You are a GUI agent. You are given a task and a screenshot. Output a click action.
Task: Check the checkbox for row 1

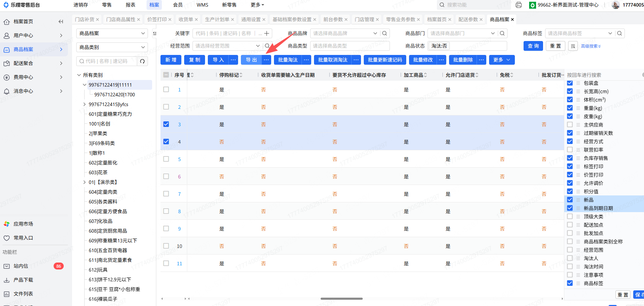tap(166, 89)
